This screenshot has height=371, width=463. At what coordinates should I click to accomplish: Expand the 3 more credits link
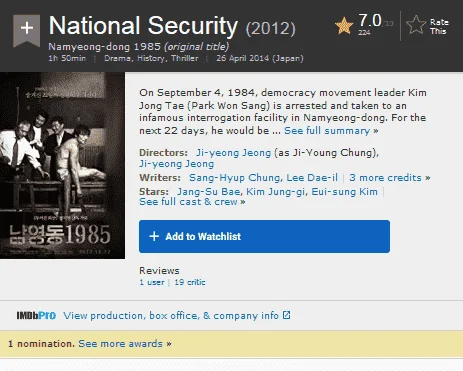pyautogui.click(x=390, y=178)
